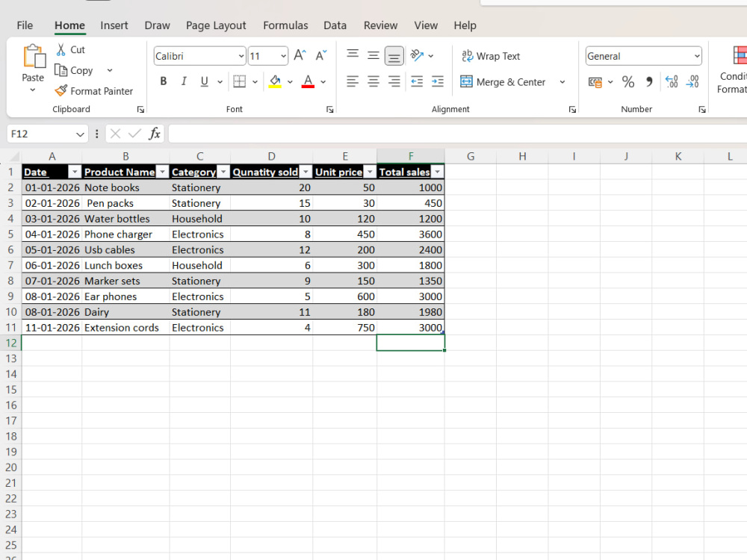Click the Cut scissors icon
The image size is (747, 560).
(x=61, y=49)
